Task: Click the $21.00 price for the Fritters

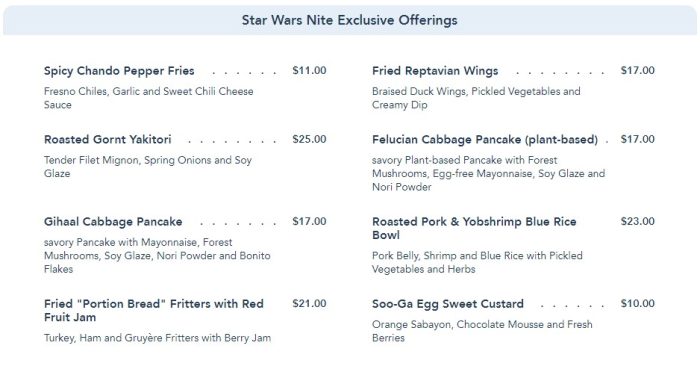Action: (309, 303)
